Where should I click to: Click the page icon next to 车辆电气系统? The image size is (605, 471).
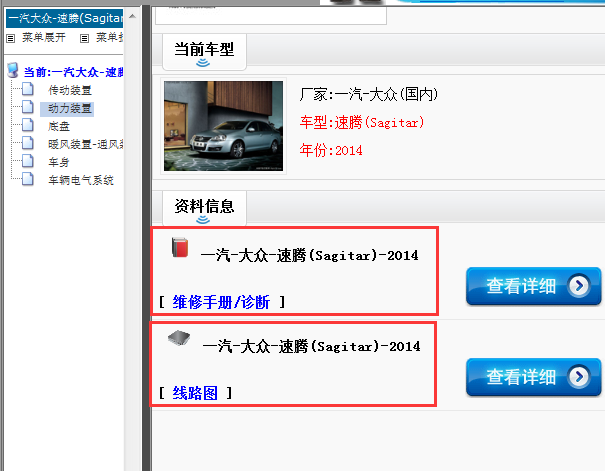[x=28, y=179]
